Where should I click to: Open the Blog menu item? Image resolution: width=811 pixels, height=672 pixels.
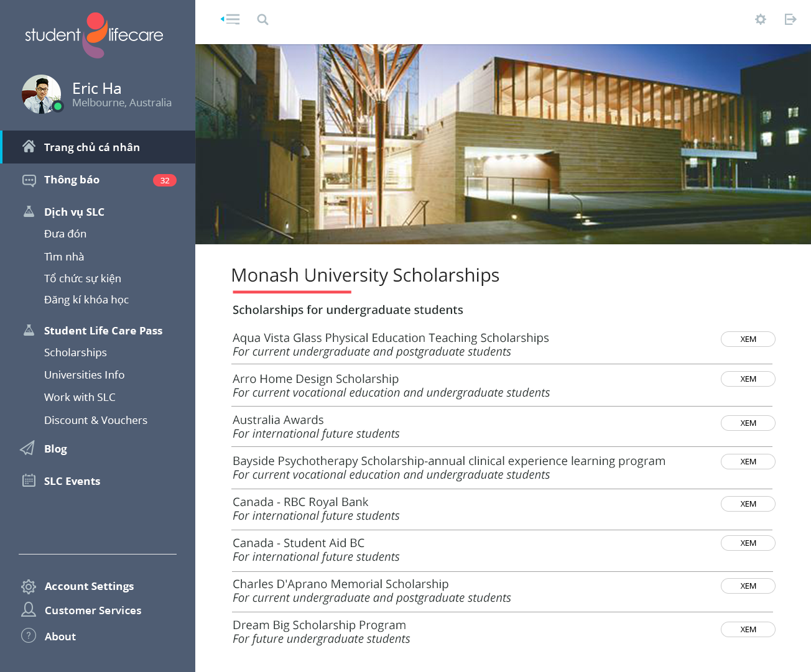pos(55,449)
